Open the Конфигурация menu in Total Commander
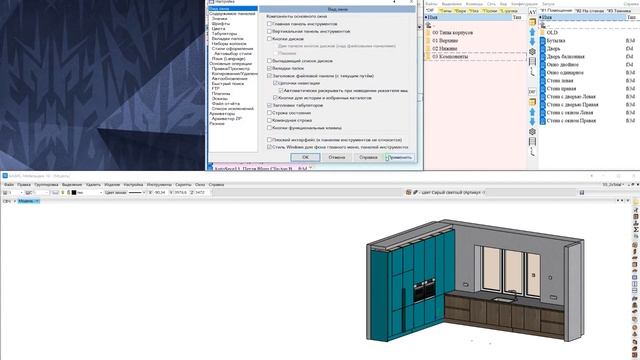Viewport: 640px width, 360px height. point(524,4)
